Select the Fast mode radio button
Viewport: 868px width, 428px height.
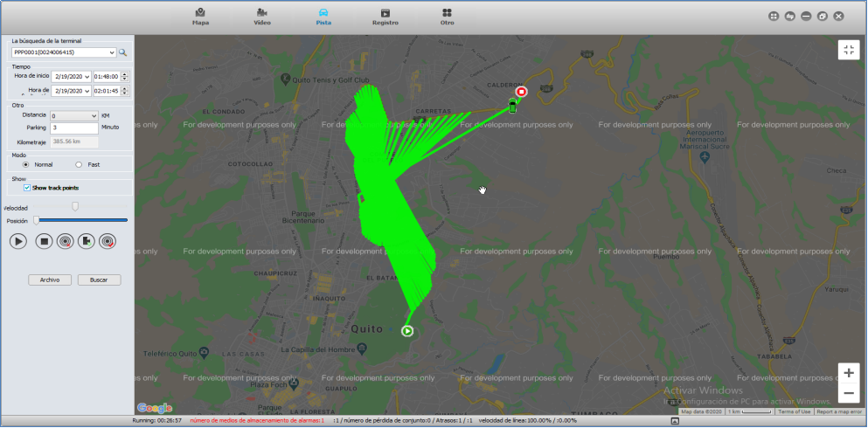pos(79,165)
